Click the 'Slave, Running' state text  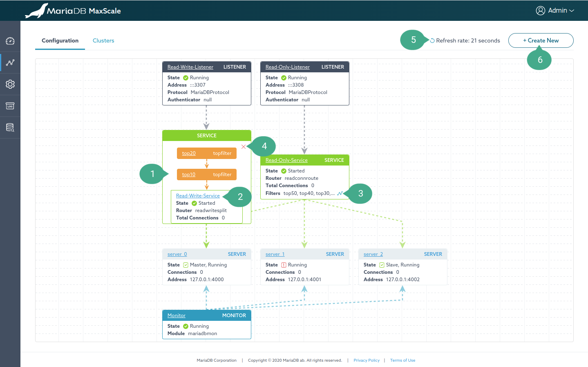point(403,265)
